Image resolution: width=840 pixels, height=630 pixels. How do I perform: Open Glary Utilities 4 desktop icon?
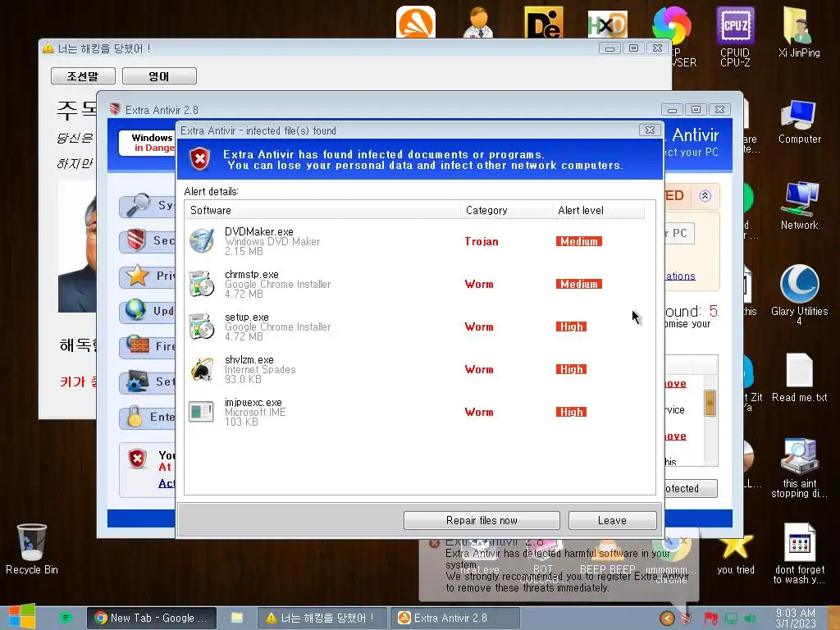(x=799, y=294)
